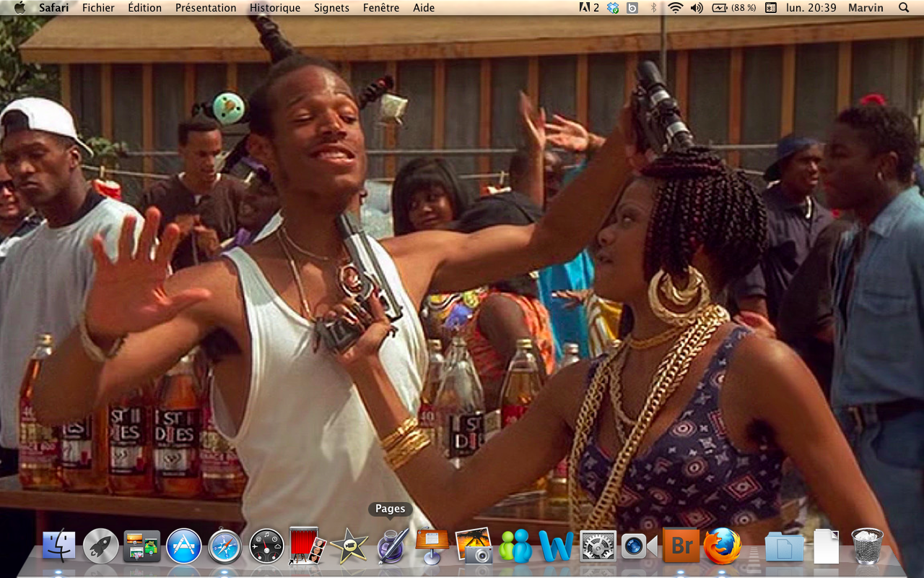
Task: Launch Photo Booth from the Dock
Action: pyautogui.click(x=308, y=545)
